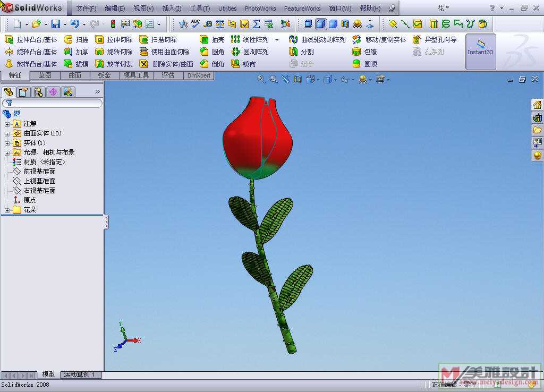
Task: Click the 圆周阵列 circular pattern tool
Action: point(250,52)
